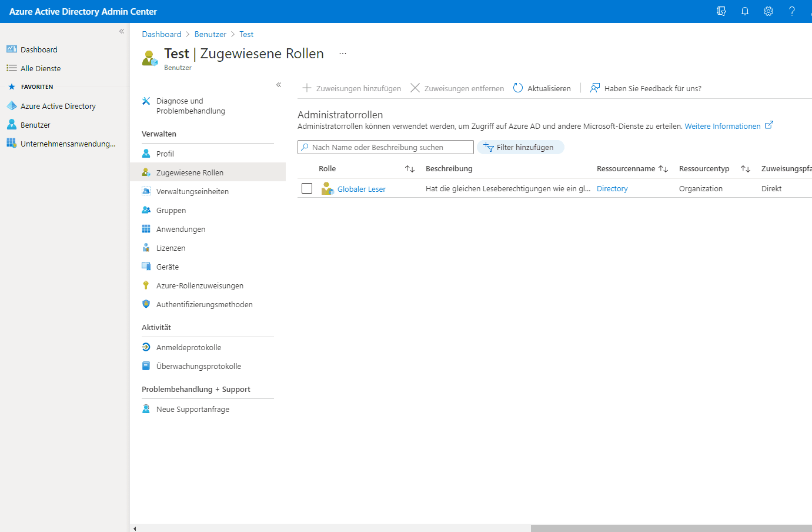
Task: Click the Filter hinzufügen button
Action: pos(520,147)
